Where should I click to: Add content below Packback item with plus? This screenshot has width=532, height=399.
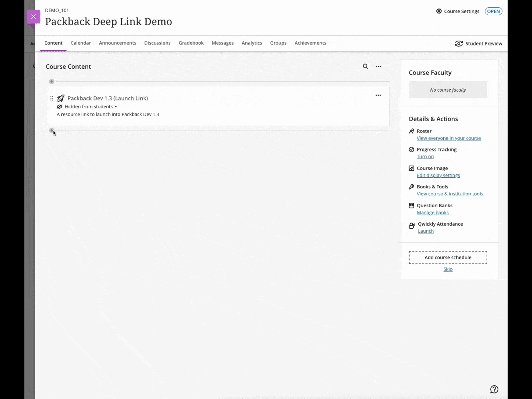[52, 130]
